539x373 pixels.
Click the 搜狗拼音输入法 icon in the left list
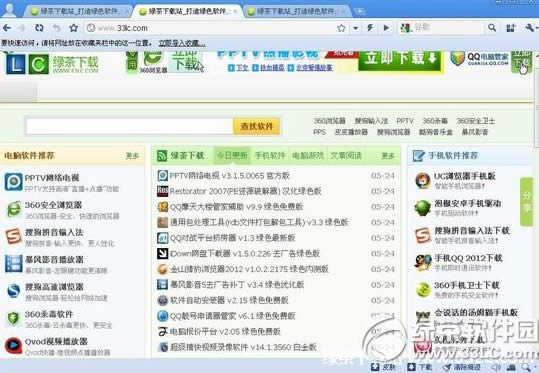13,237
